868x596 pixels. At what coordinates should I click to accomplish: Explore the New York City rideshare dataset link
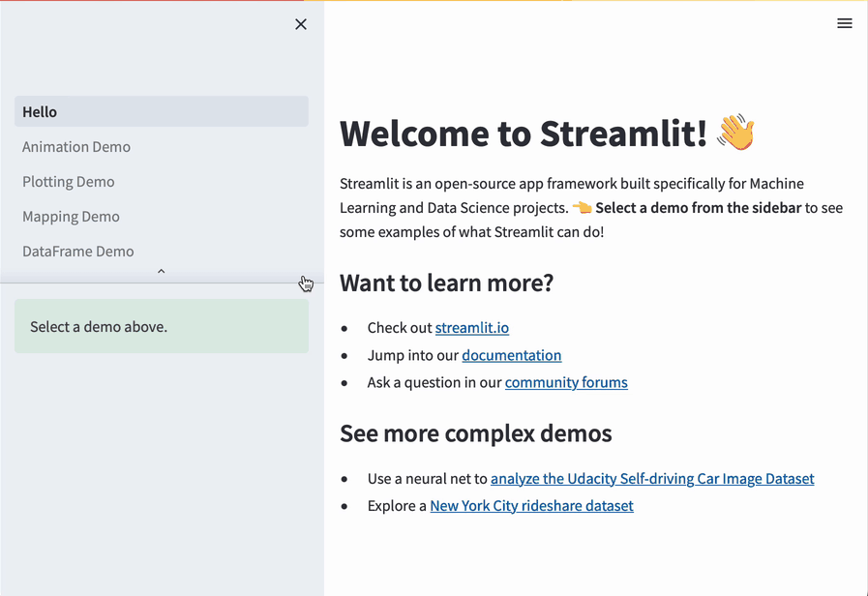[531, 505]
